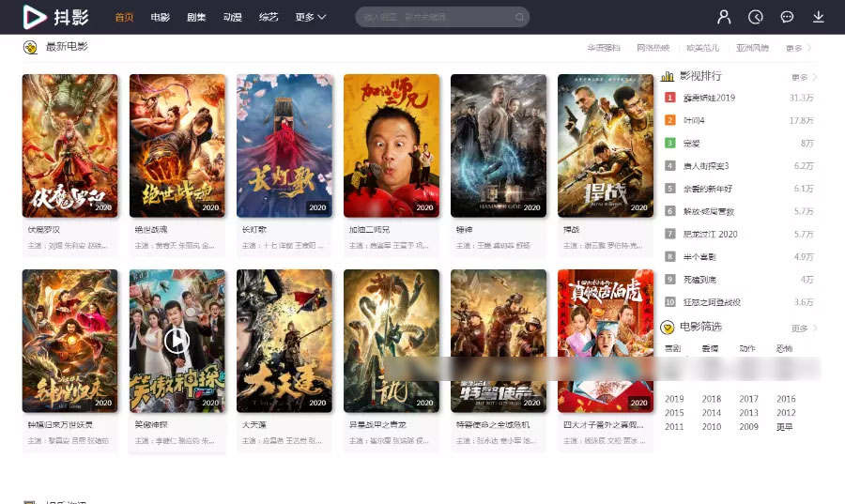Click the 最新电影 section icon
845x504 pixels.
[30, 48]
